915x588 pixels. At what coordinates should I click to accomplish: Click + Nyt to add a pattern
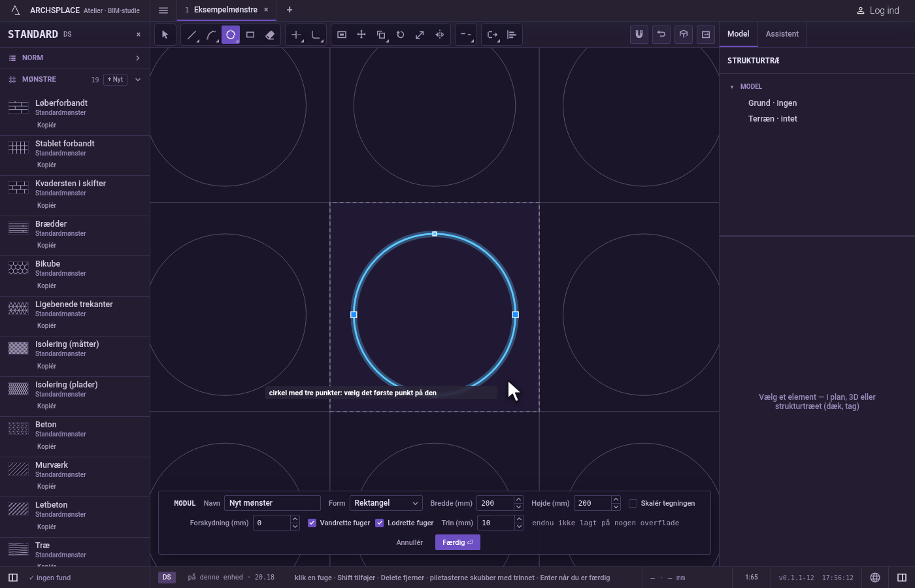pyautogui.click(x=115, y=80)
